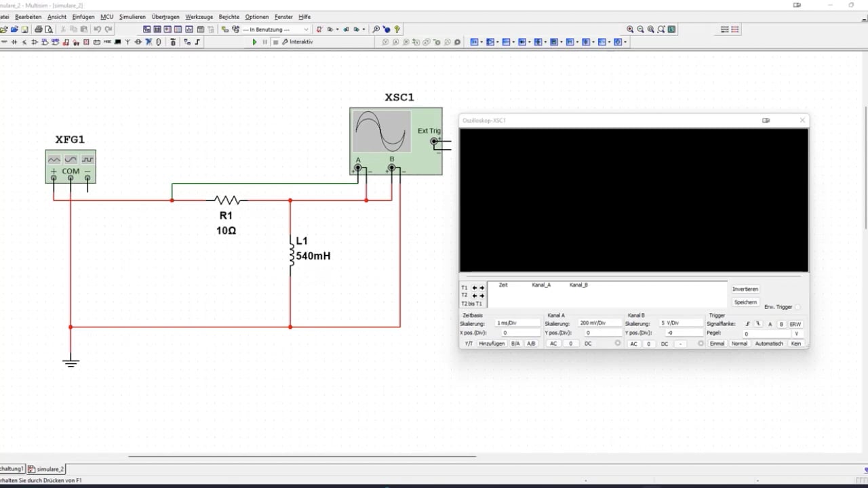Set Kanal A coupling to AC

(x=553, y=344)
